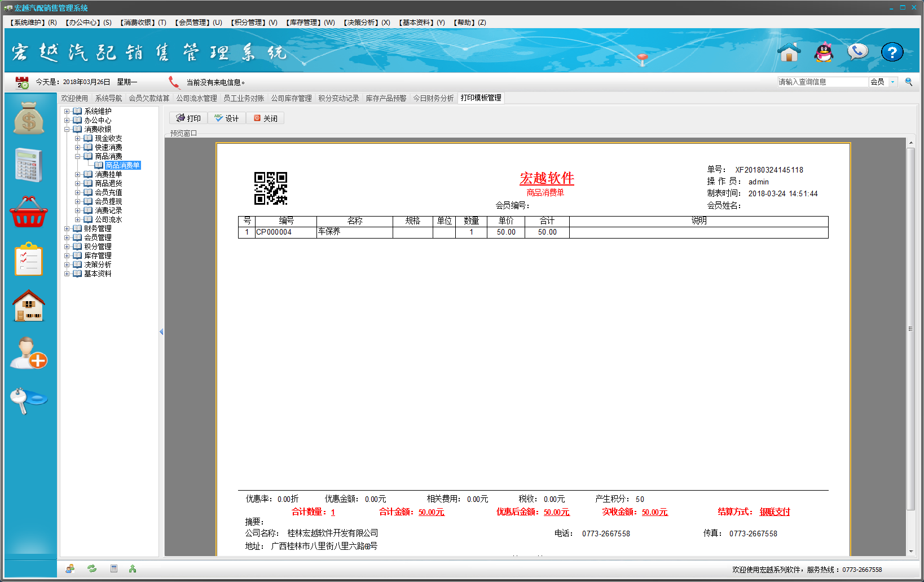Switch to the 公司流水管理 tab
924x582 pixels.
point(196,98)
